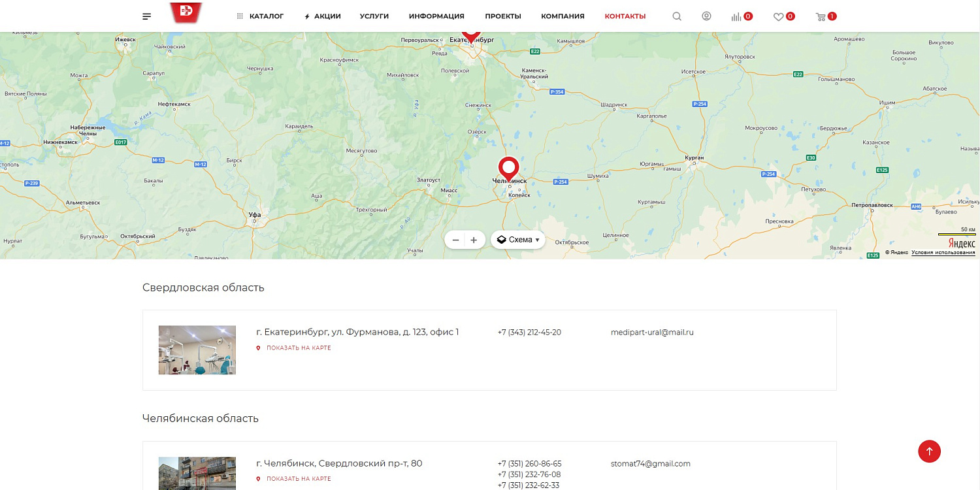Click the medipart-ural@mail.ru email address

pos(652,332)
